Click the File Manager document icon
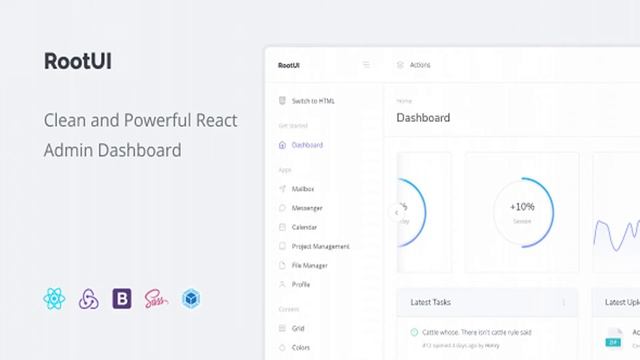The height and width of the screenshot is (360, 640). tap(282, 265)
